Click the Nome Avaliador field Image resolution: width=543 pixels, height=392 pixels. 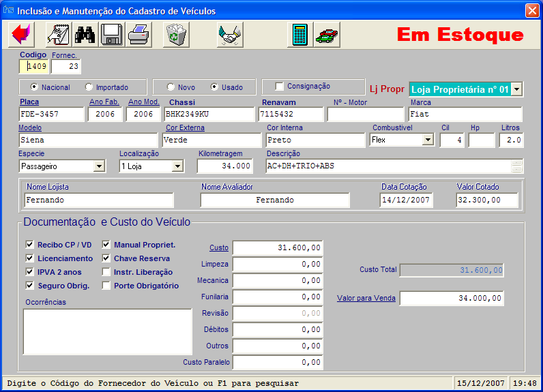(x=275, y=200)
